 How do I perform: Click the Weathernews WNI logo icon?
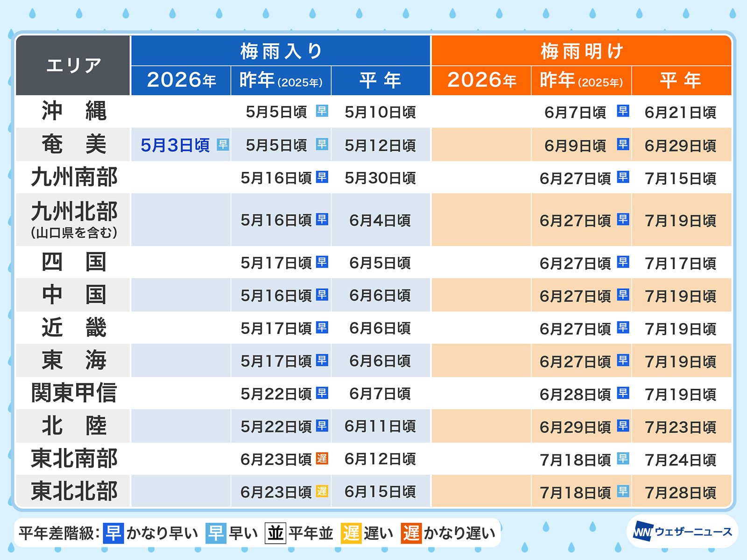[643, 532]
